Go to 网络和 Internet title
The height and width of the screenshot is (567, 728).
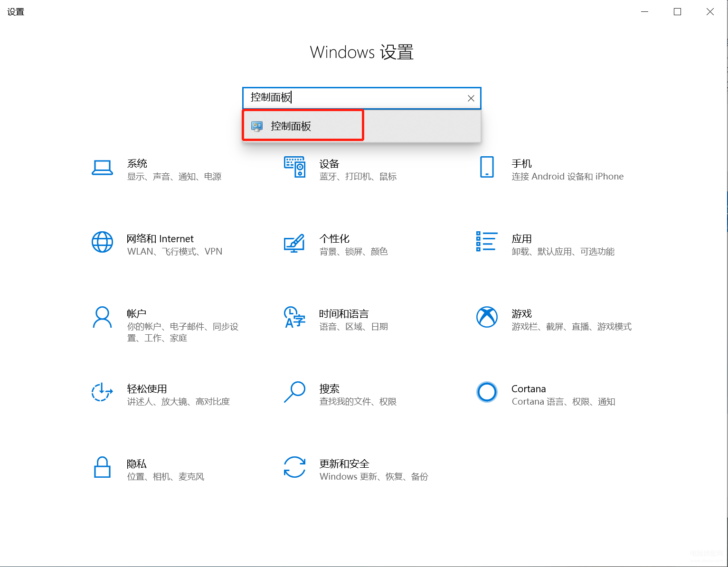(160, 238)
